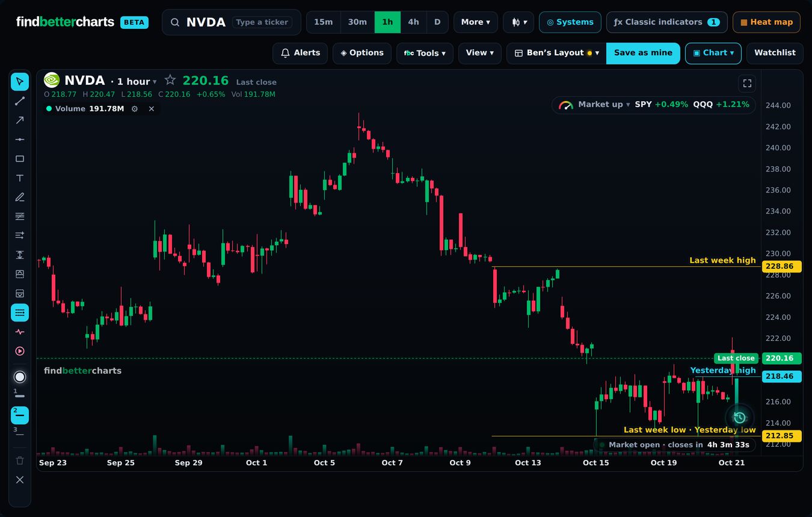Select the arrow drawing tool

point(20,120)
